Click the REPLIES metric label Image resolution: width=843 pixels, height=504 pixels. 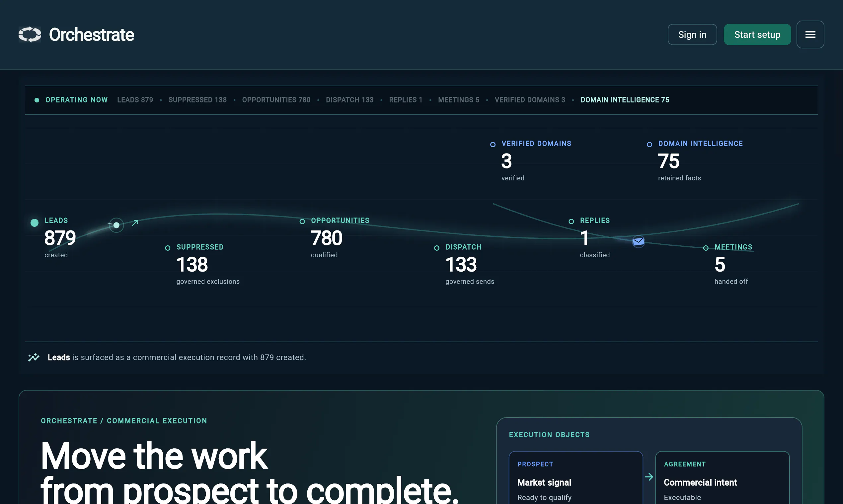(x=595, y=220)
